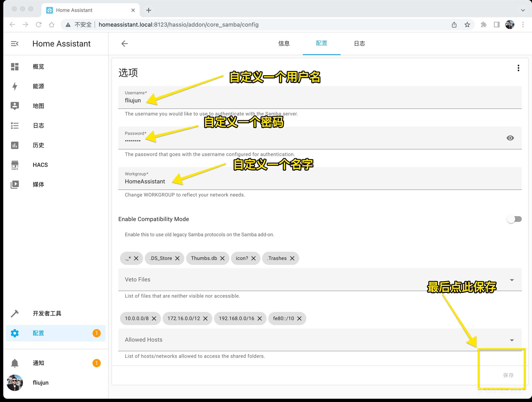Open the notifications bell icon
The image size is (532, 402).
15,363
